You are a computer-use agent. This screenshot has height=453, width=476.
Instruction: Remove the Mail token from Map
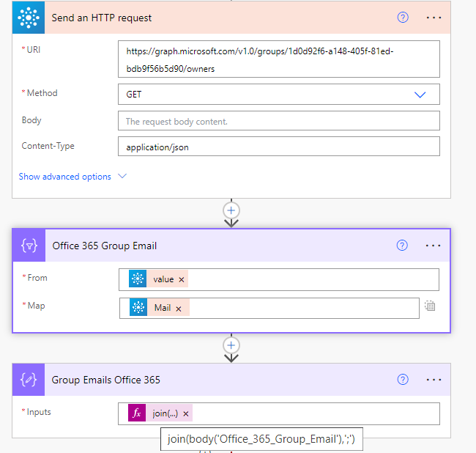[179, 309]
